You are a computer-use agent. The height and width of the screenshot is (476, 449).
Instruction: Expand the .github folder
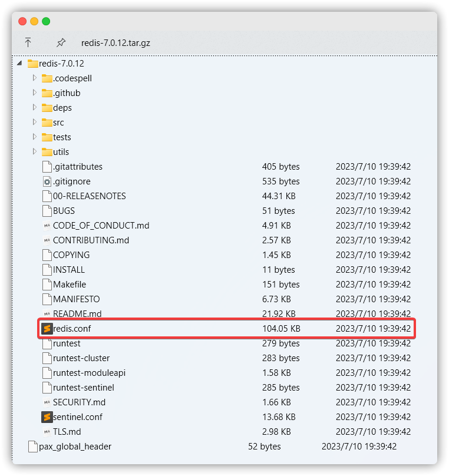pos(35,92)
